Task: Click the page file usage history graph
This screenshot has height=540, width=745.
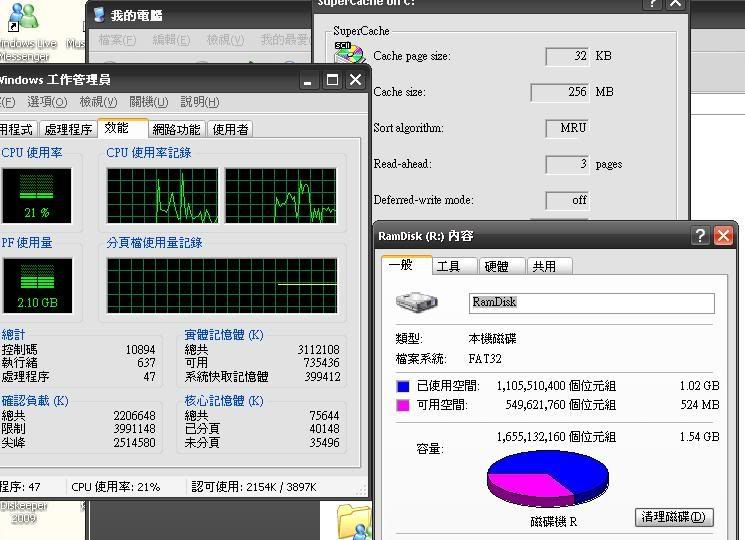Action: pyautogui.click(x=222, y=285)
